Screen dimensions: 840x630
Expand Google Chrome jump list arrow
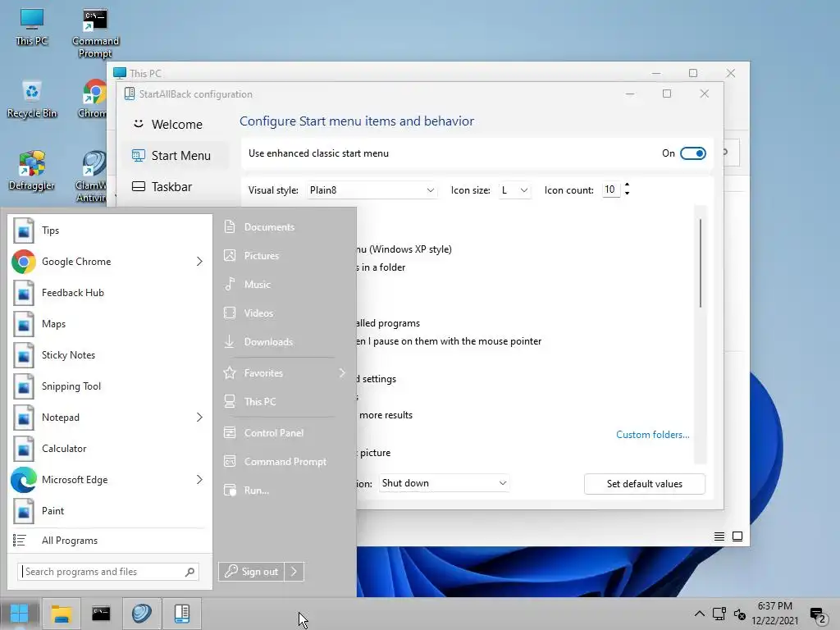199,262
